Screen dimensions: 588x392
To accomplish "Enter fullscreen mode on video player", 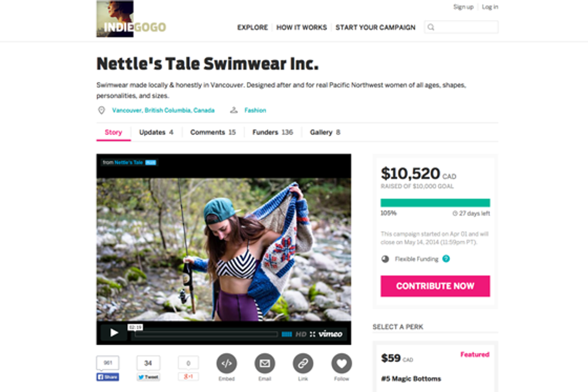I will click(313, 334).
